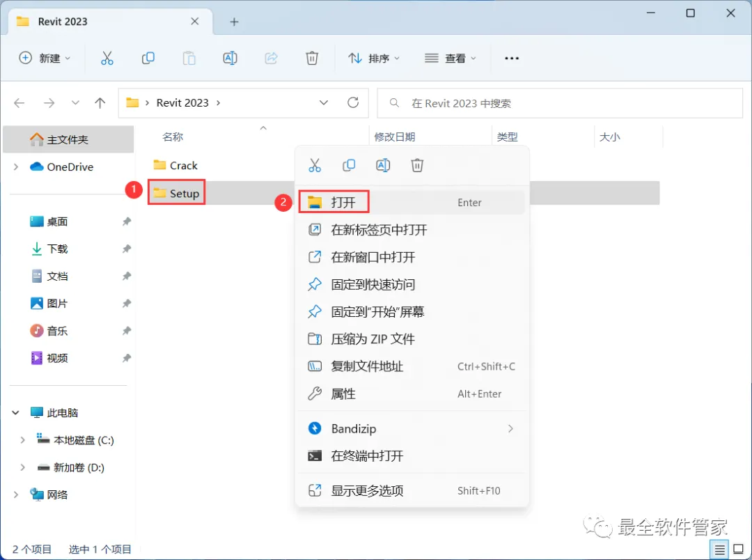Open 视频 in quick access
The width and height of the screenshot is (752, 560).
point(49,359)
